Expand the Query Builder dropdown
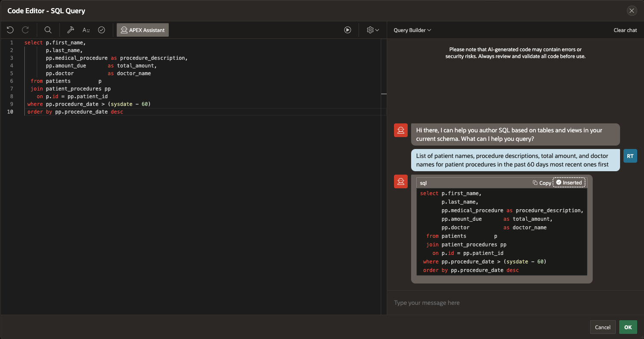644x339 pixels. (x=412, y=30)
